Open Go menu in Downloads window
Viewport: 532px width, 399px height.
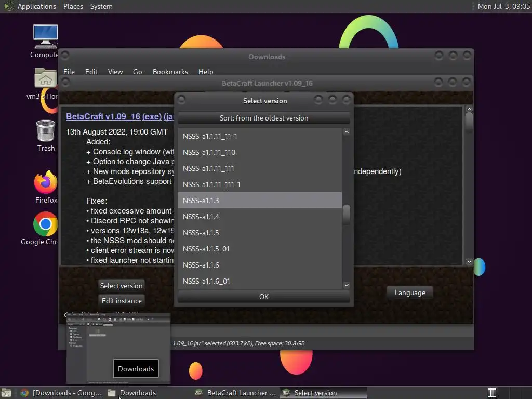coord(137,72)
